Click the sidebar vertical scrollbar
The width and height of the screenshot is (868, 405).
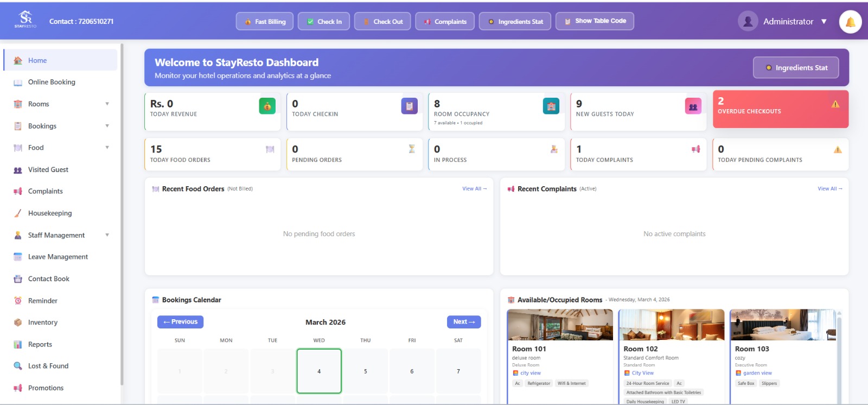coord(122,214)
